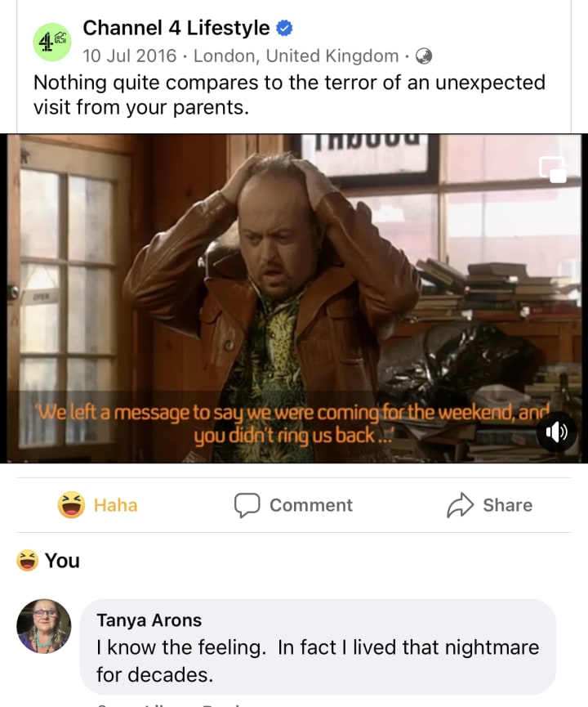Tap the laughing Haha emoji button

(71, 505)
